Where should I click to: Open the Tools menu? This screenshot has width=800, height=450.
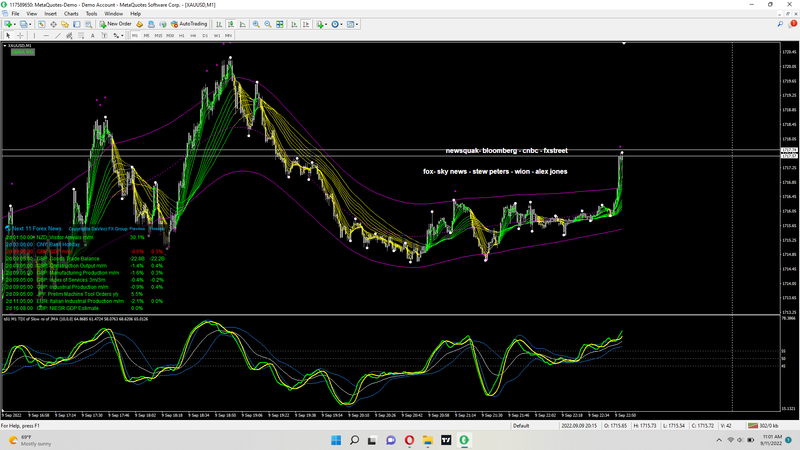91,14
